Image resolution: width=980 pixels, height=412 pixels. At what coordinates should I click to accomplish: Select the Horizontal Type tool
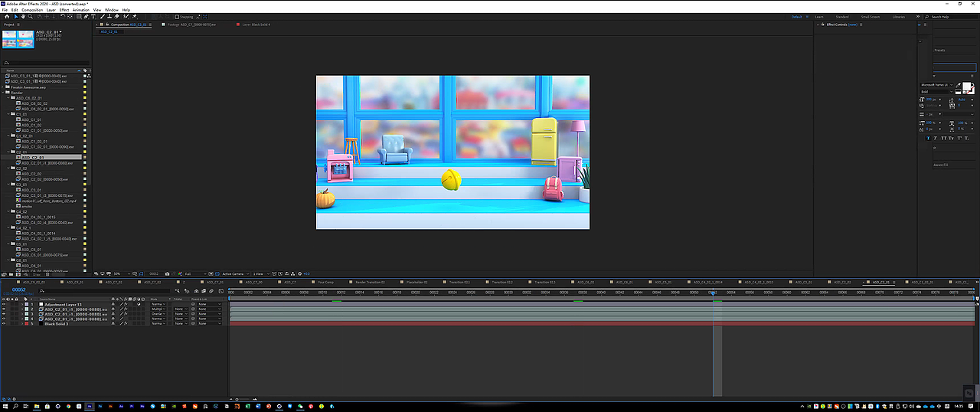point(93,16)
